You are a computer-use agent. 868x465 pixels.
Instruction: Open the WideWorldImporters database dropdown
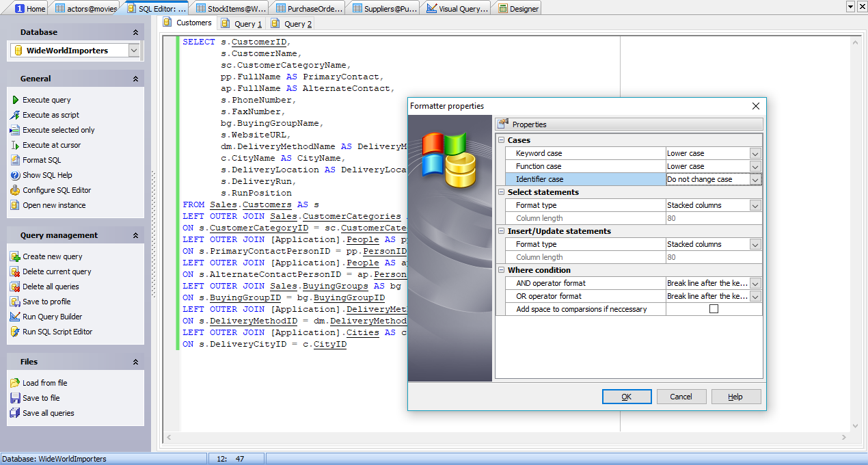[133, 51]
